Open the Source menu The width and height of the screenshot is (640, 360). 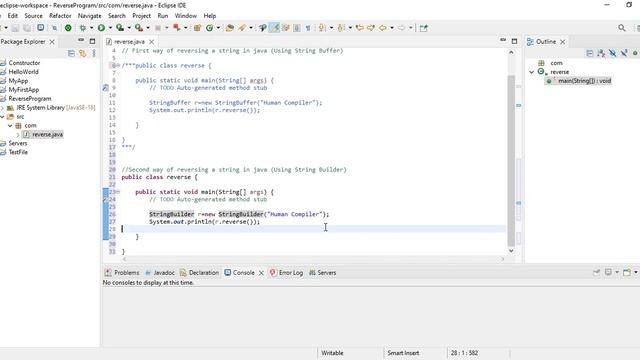[33, 16]
